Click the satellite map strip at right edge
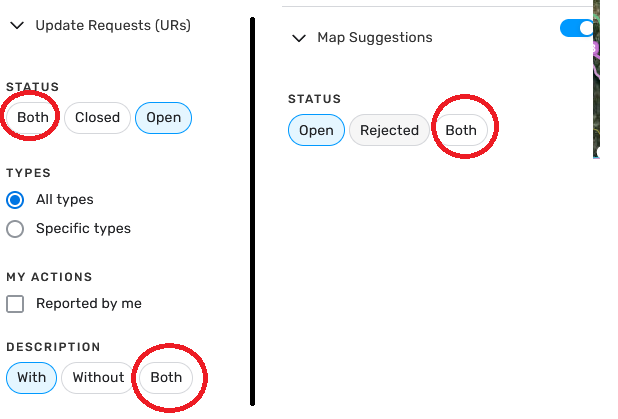 coord(596,79)
